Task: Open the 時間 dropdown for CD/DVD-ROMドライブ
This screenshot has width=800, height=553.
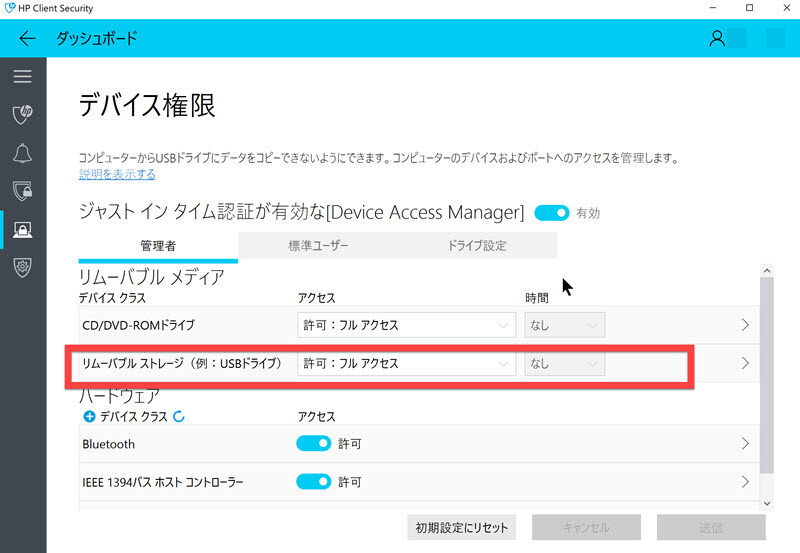Action: (x=565, y=325)
